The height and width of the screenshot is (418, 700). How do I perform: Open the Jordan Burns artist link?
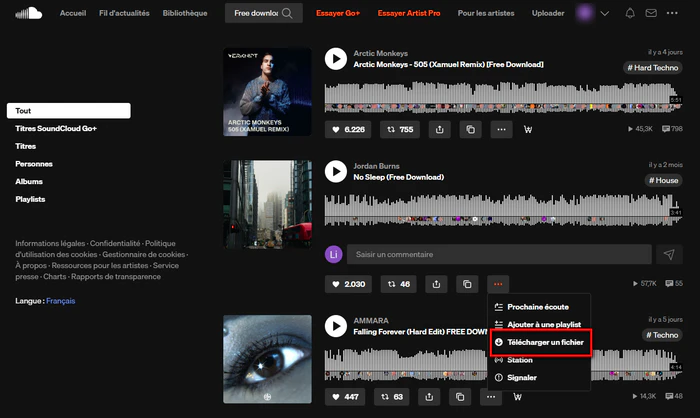[x=376, y=166]
